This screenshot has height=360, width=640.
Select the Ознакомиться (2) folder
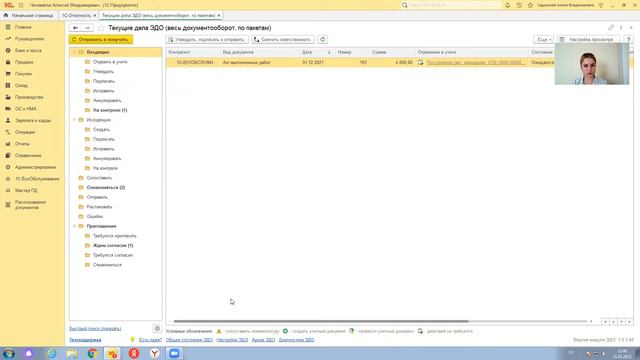(x=106, y=187)
